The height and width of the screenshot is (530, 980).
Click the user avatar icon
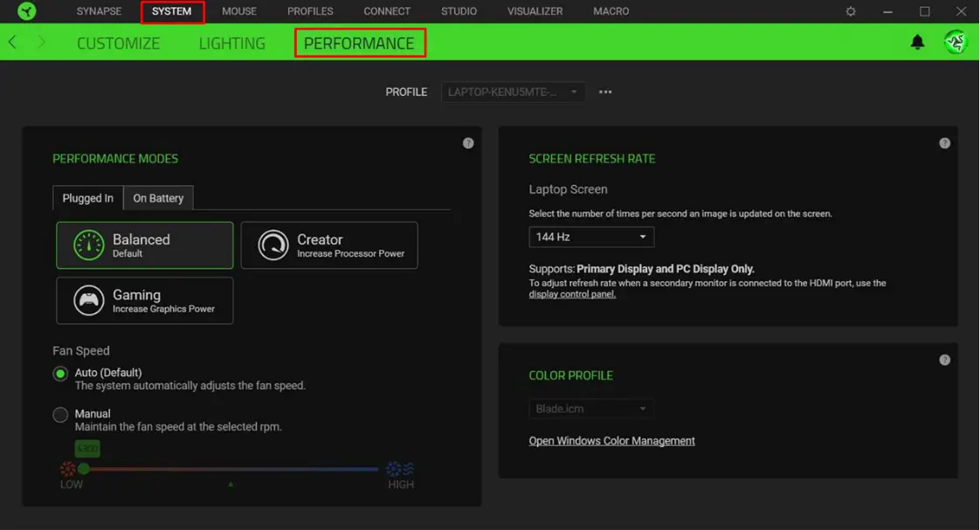click(956, 41)
